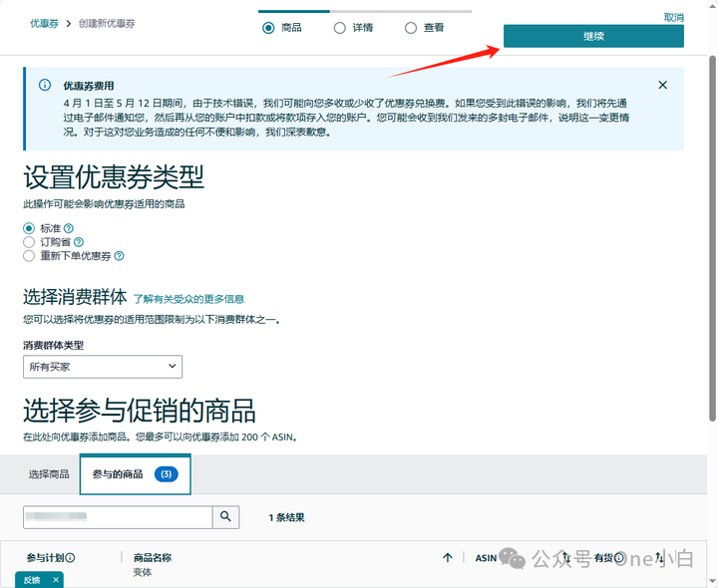The width and height of the screenshot is (718, 588).
Task: Click the help icon next to 标准
Action: click(69, 228)
